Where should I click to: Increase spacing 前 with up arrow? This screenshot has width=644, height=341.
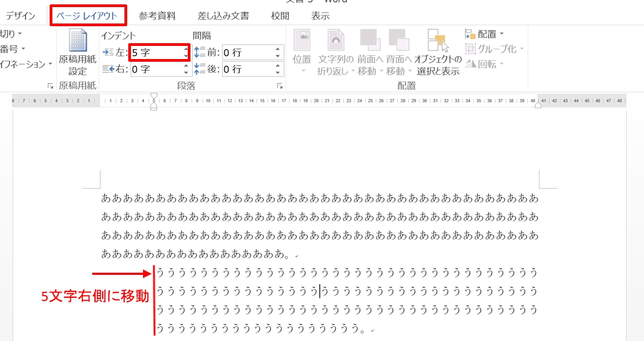click(x=278, y=49)
